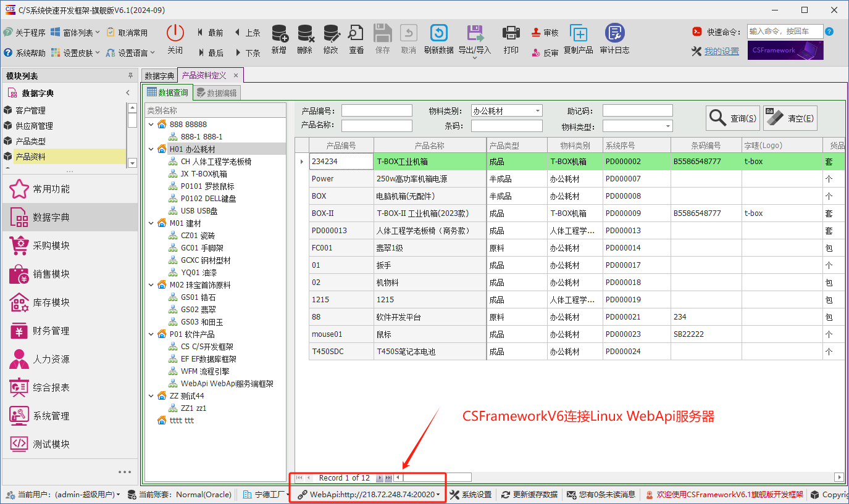849x504 pixels.
Task: Open the 审计日志 audit log icon
Action: coord(614,34)
